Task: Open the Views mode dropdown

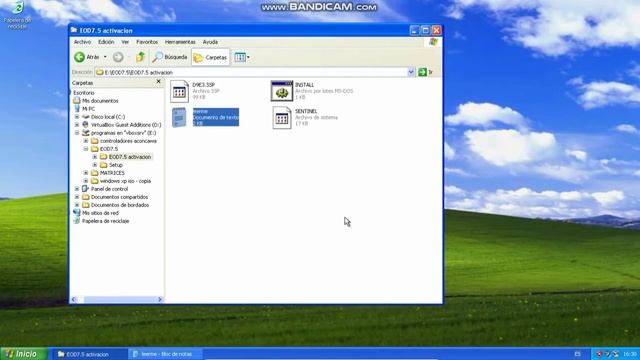Action: [242, 58]
